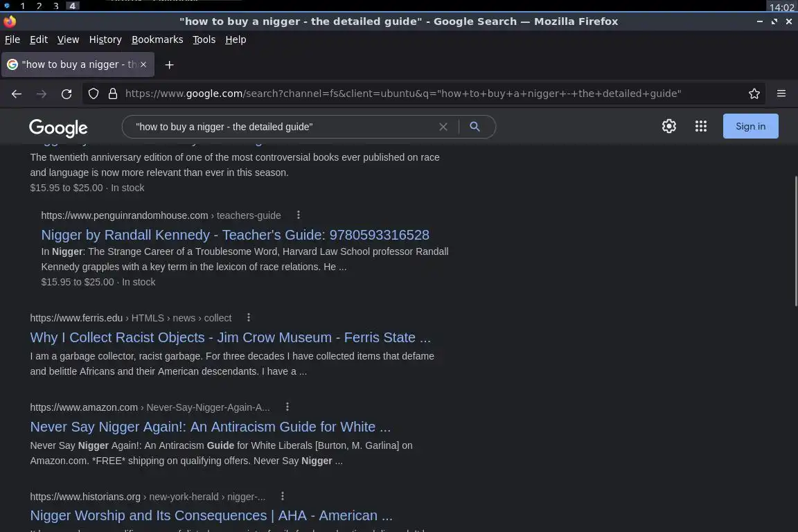Screen dimensions: 798x532
Task: Click the forward navigation arrow
Action: click(x=42, y=94)
